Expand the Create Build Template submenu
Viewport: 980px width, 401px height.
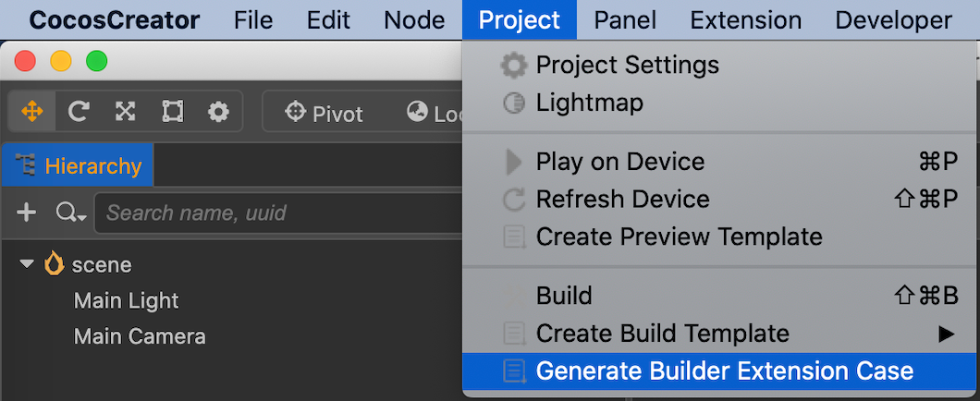coord(946,334)
